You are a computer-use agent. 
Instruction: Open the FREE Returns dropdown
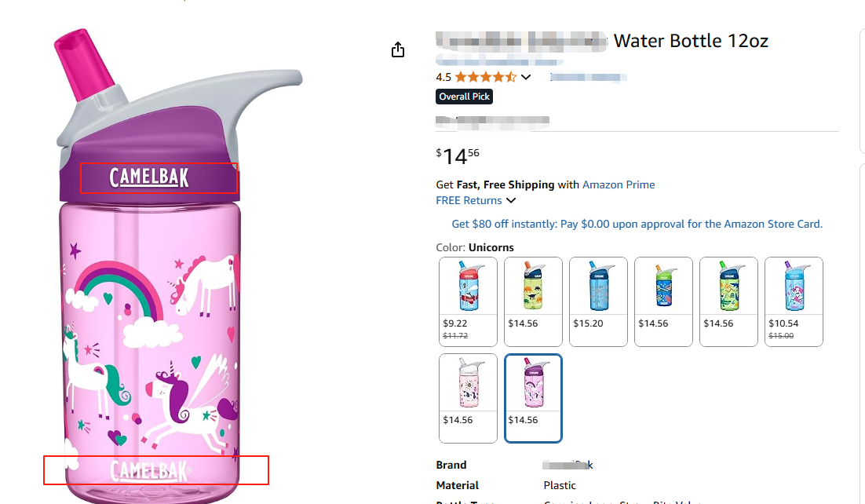(476, 201)
